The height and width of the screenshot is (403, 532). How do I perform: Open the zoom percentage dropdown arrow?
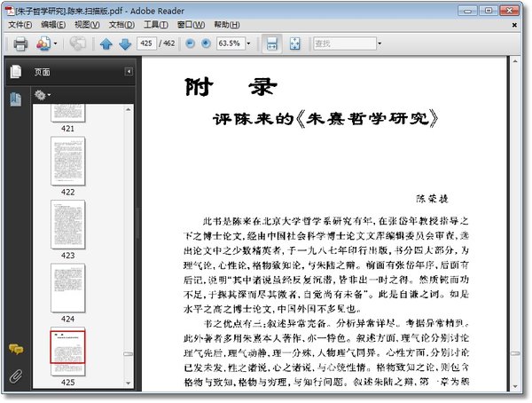[x=248, y=43]
